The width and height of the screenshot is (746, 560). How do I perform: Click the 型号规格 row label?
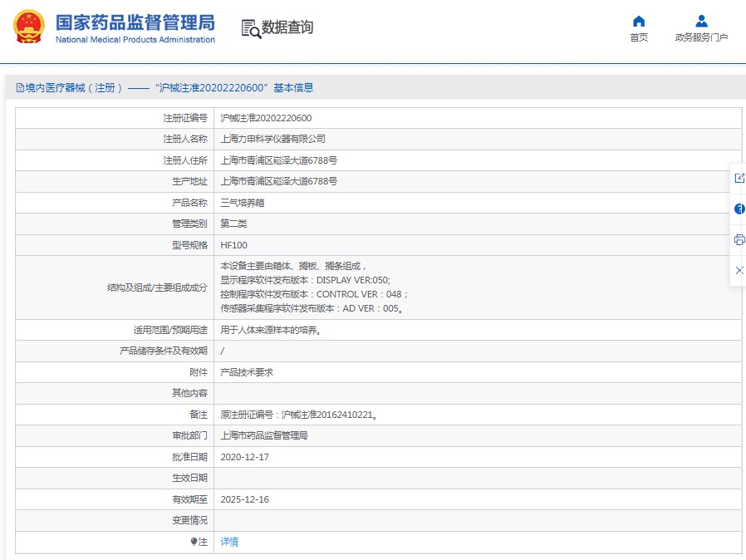(189, 245)
